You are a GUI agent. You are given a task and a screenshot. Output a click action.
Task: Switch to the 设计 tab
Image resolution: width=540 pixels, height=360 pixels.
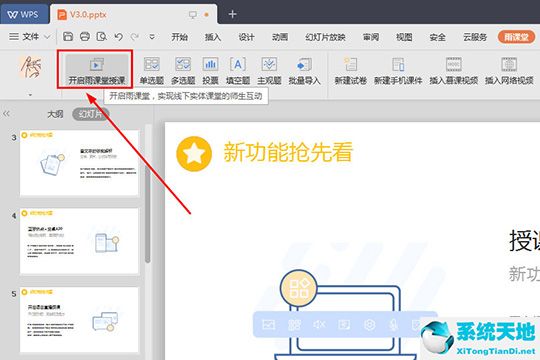[x=247, y=37]
